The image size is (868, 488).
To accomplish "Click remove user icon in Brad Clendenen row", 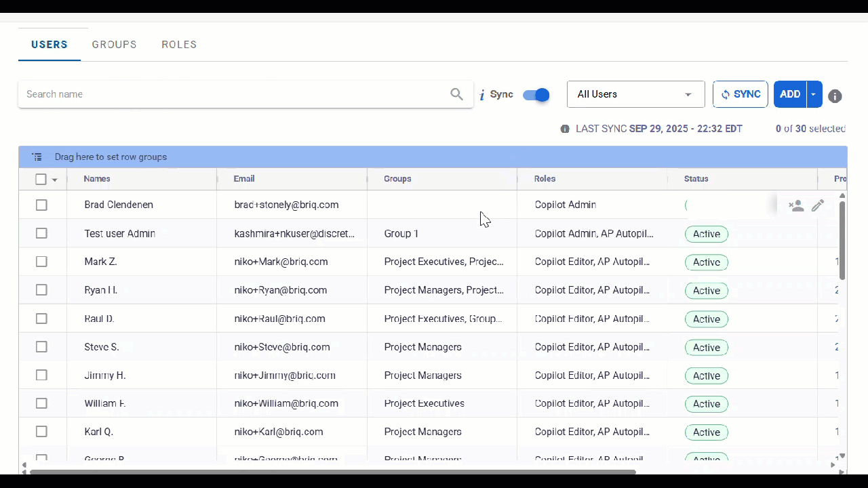I will pyautogui.click(x=796, y=205).
